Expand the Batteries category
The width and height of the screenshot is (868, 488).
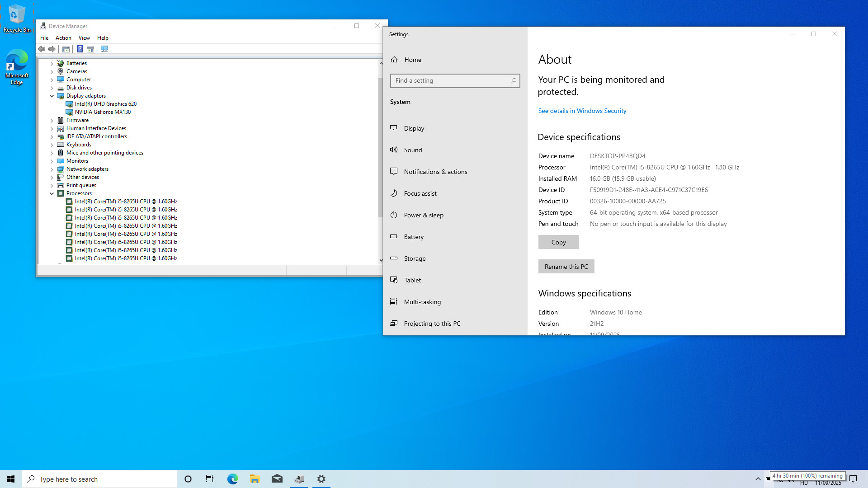coord(52,63)
